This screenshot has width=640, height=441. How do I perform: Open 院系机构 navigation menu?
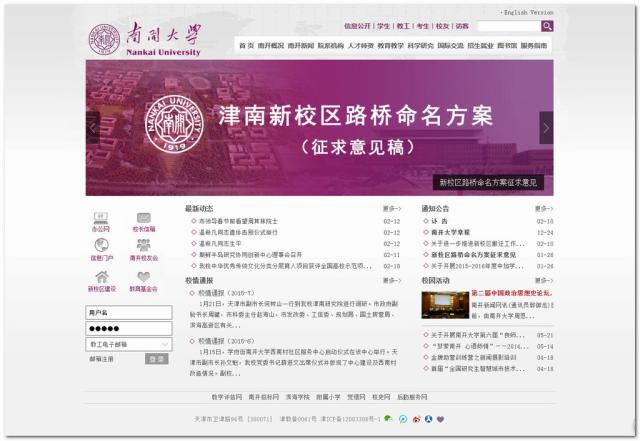(x=331, y=46)
